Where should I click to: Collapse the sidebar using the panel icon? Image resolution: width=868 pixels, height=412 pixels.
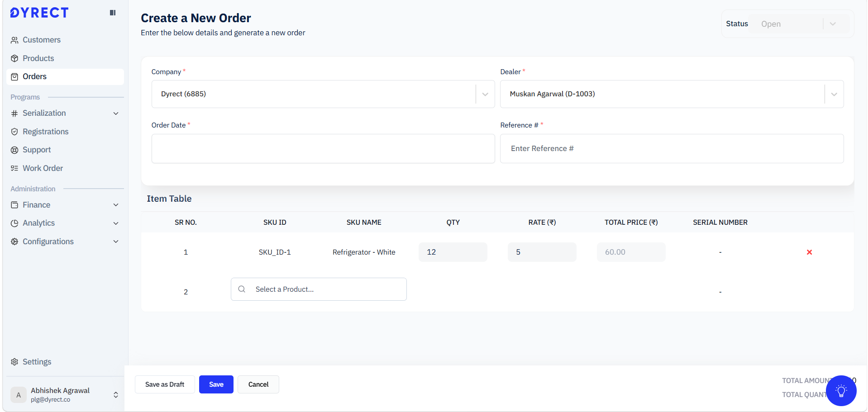point(113,13)
